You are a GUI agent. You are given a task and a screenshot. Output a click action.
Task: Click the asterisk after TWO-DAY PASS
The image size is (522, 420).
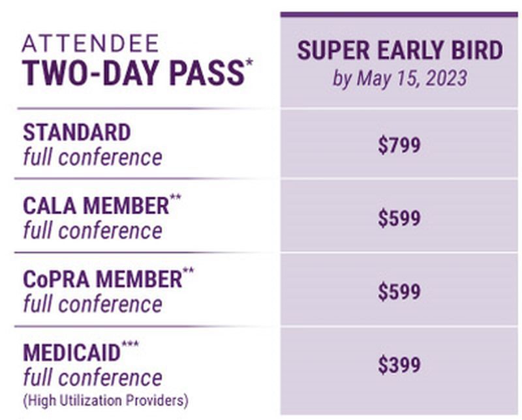[x=249, y=62]
